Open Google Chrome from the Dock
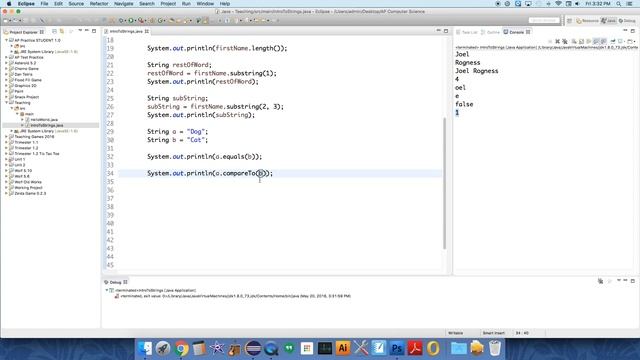Screen dimensions: 640x360 tap(181, 348)
